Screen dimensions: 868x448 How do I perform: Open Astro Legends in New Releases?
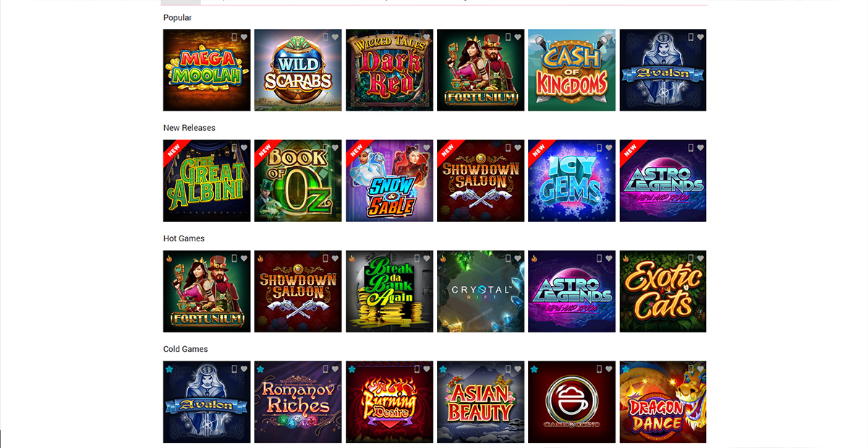tap(663, 181)
